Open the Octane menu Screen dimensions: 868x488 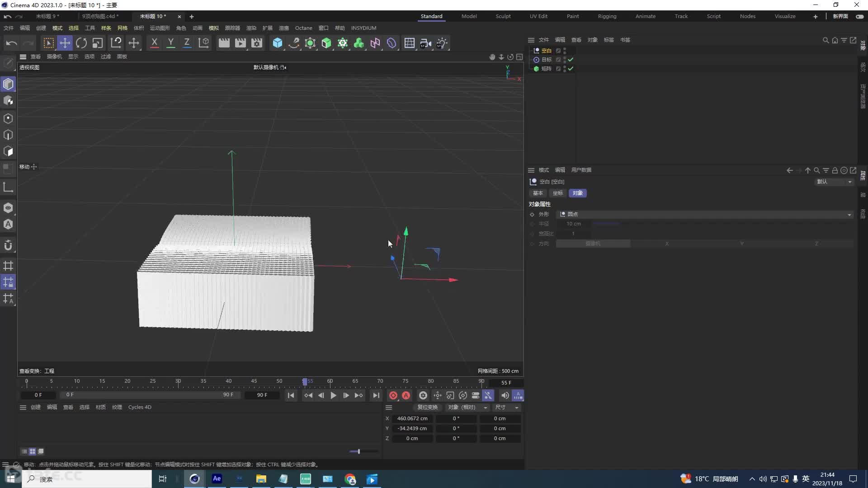(x=304, y=28)
